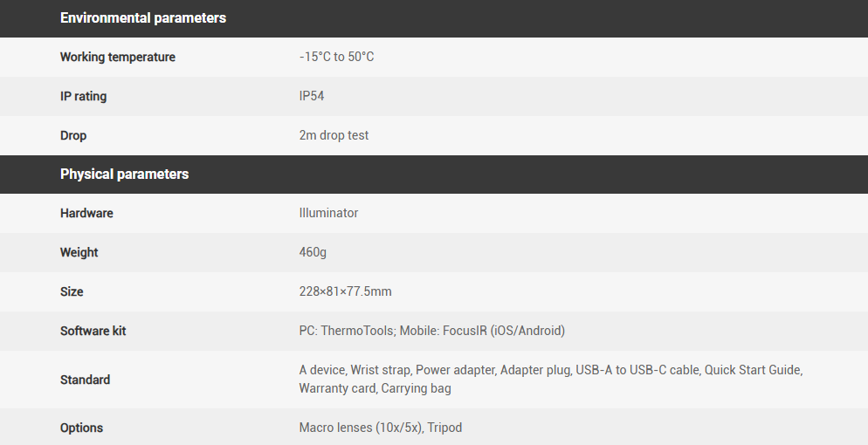Screen dimensions: 868x445
Task: Select the IP rating label
Action: 83,97
